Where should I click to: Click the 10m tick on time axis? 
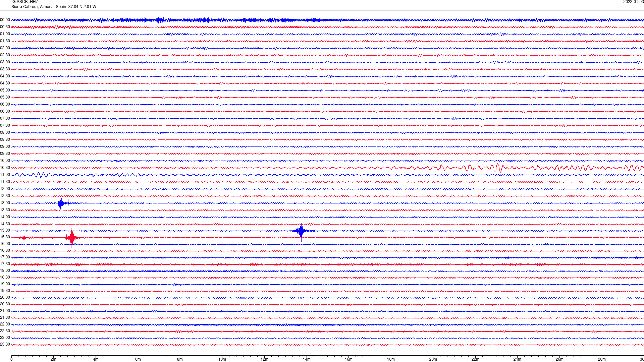(x=222, y=359)
